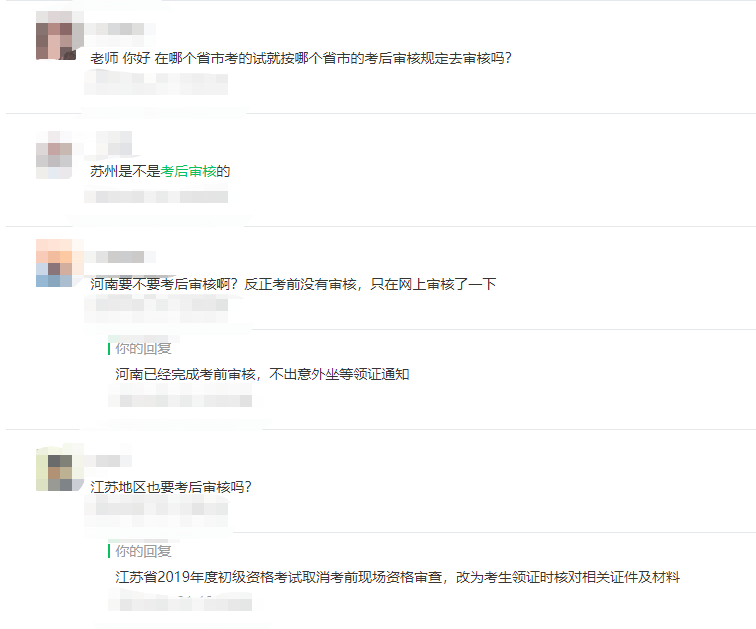This screenshot has width=756, height=629.
Task: Open avatar beside the 江苏地区 comment
Action: (54, 469)
